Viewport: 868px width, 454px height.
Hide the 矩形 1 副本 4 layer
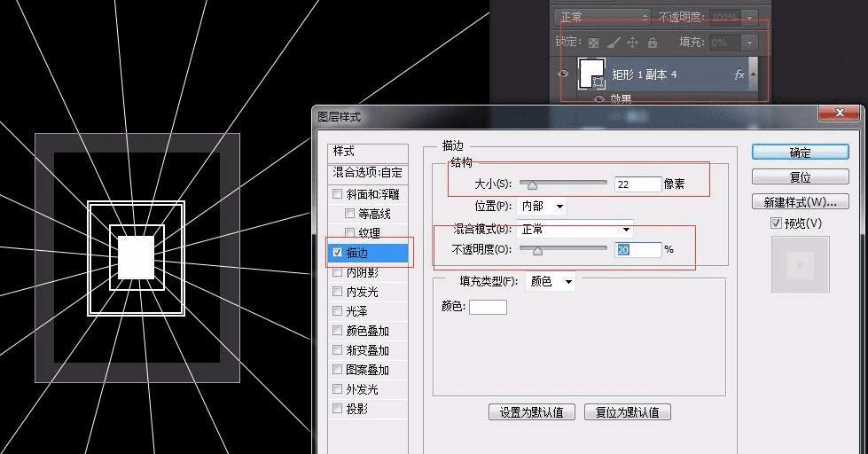pos(563,73)
